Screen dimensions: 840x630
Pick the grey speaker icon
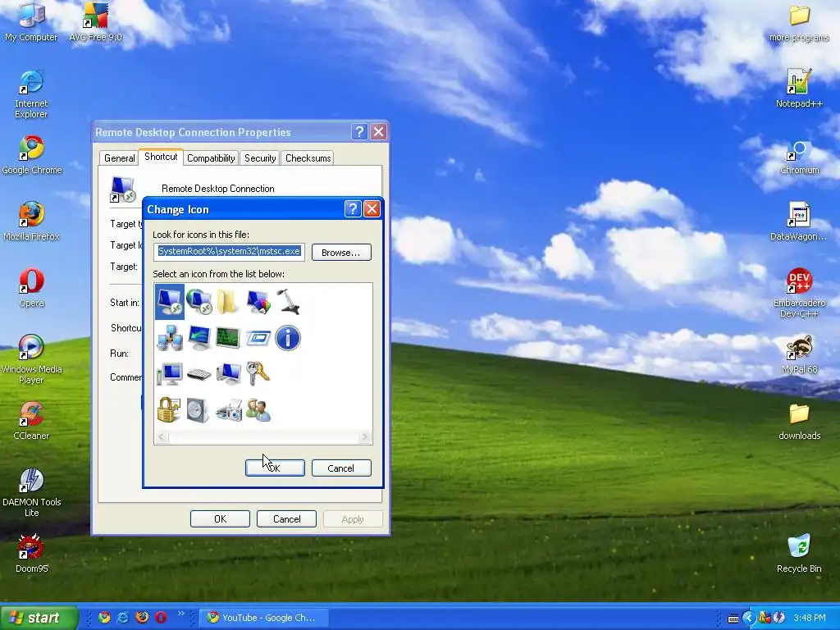click(199, 411)
